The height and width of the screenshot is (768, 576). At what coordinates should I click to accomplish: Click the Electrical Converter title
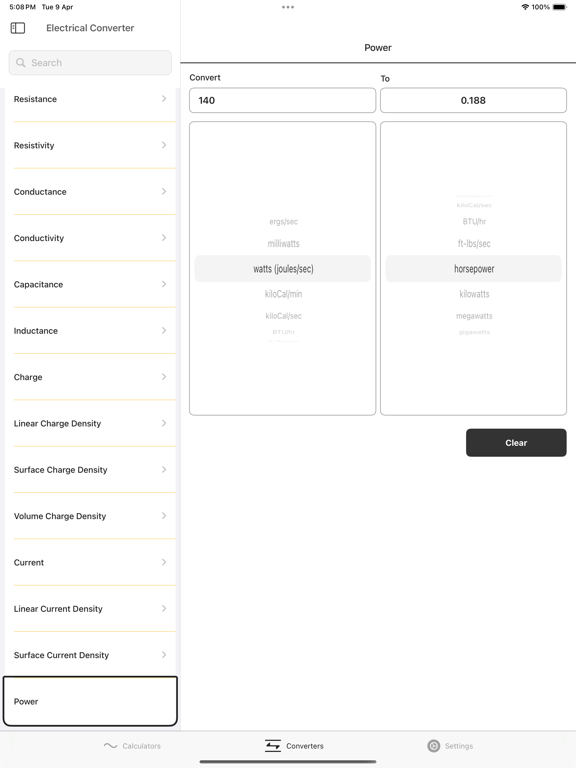90,28
